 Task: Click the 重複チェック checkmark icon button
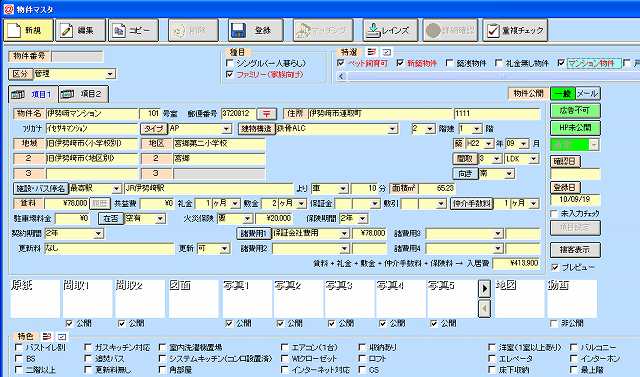[515, 30]
